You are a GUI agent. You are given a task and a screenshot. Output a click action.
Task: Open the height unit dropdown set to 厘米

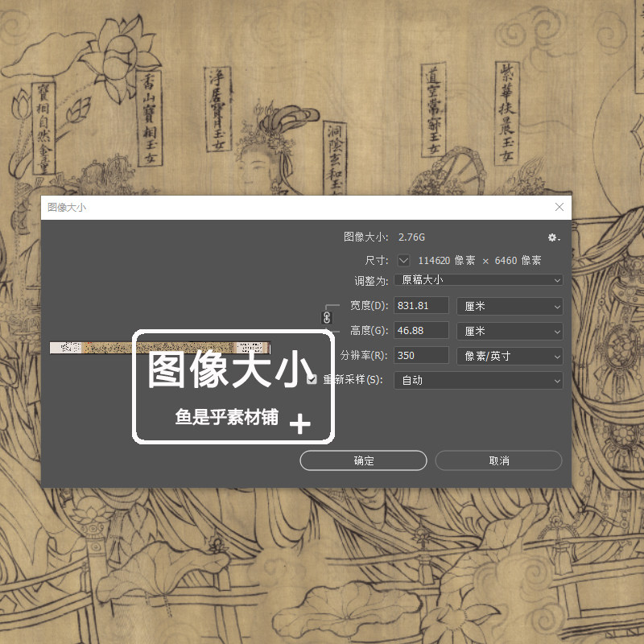click(x=509, y=331)
